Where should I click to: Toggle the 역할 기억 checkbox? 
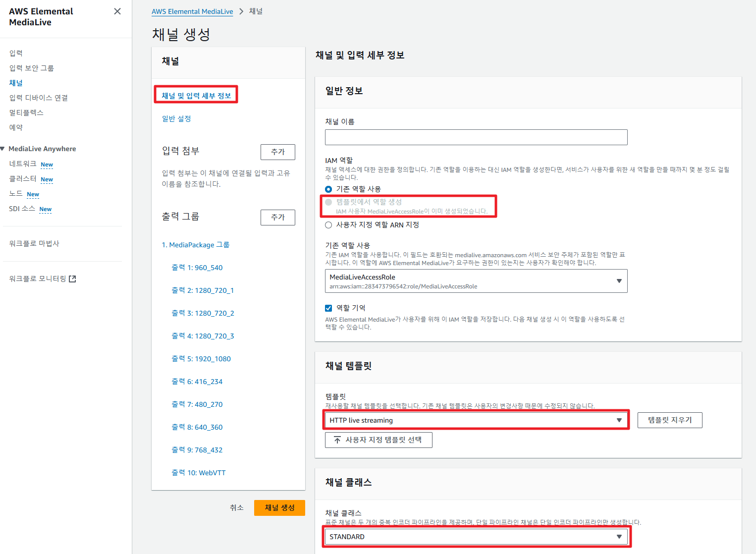click(328, 308)
